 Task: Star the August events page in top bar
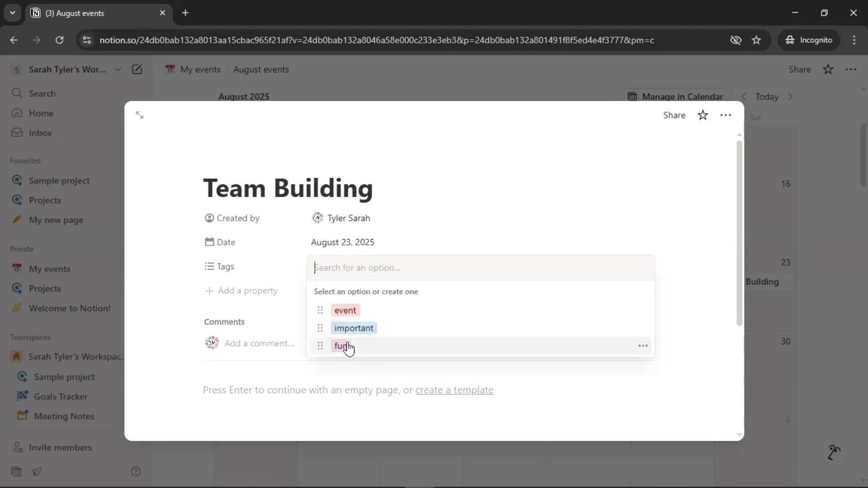828,70
